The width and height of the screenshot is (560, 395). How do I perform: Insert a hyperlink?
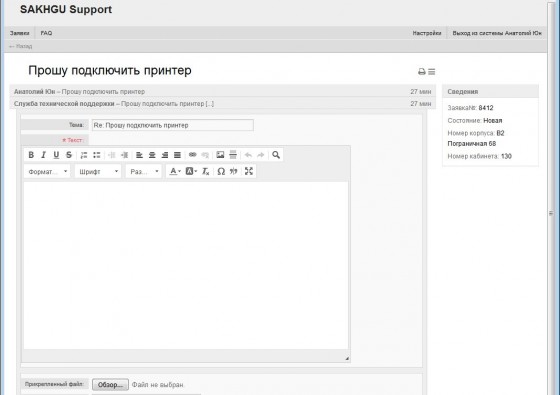(x=192, y=155)
